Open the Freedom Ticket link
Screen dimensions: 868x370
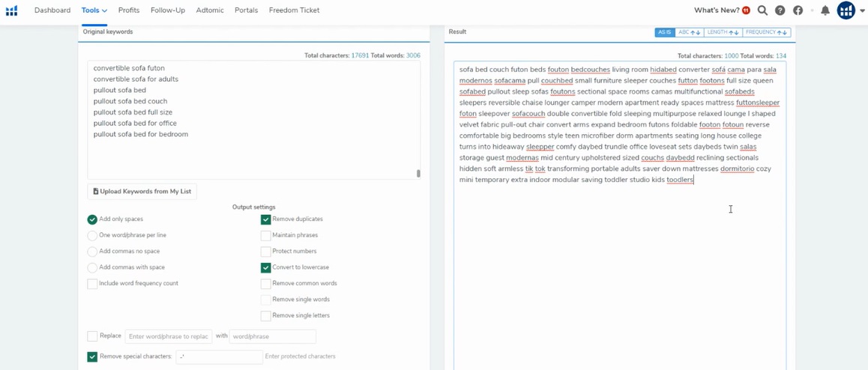coord(294,10)
